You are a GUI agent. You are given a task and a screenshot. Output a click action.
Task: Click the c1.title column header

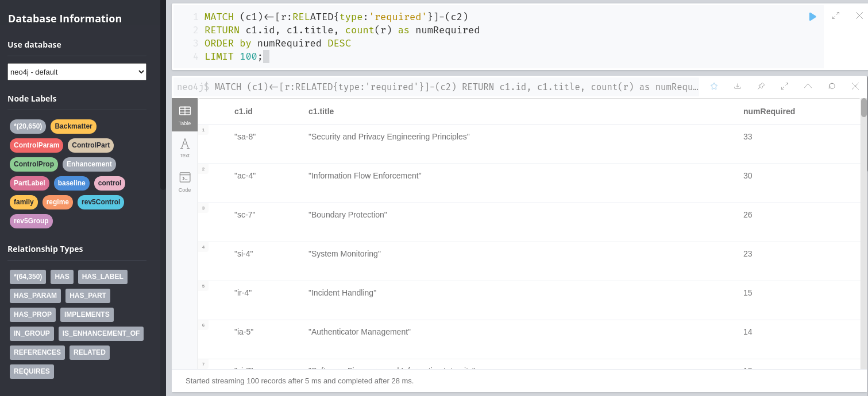point(321,111)
